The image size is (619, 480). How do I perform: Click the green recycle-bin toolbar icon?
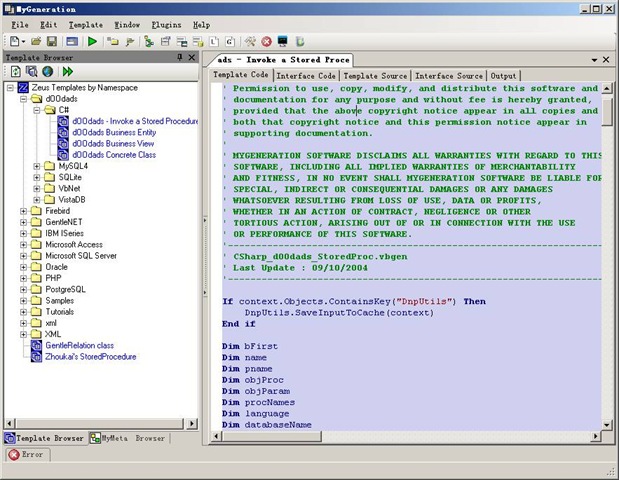point(300,41)
